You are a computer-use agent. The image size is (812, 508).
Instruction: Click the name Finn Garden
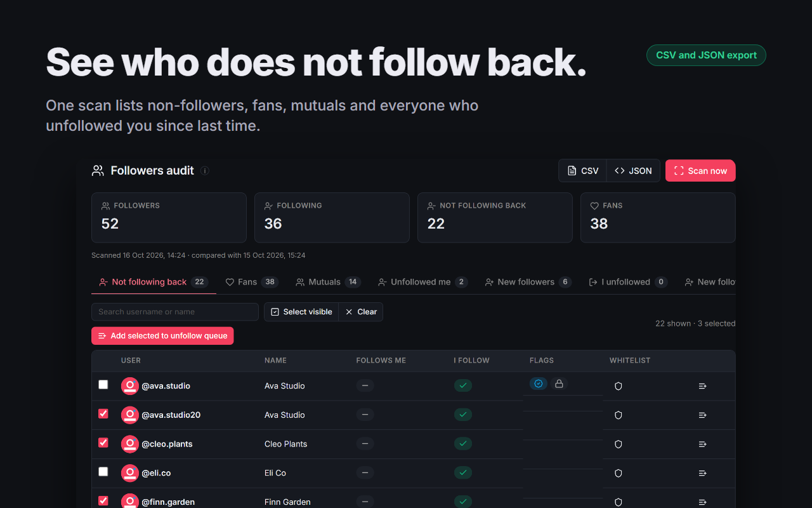[287, 502]
